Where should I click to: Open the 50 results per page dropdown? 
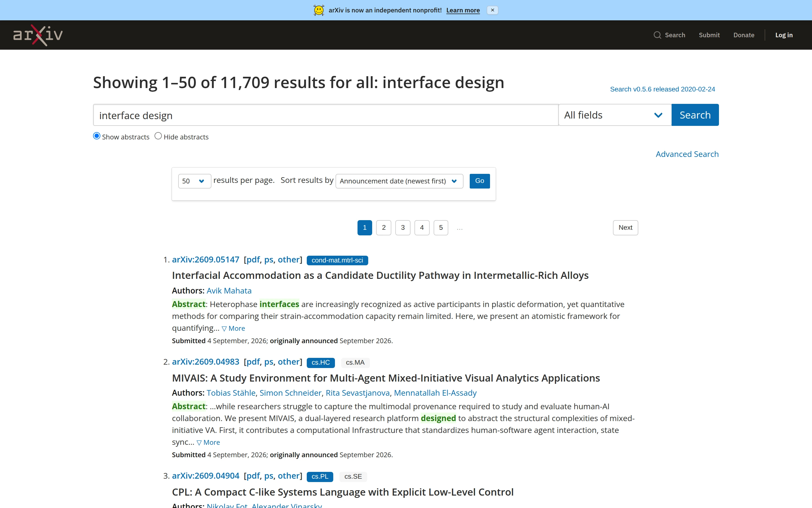point(194,181)
